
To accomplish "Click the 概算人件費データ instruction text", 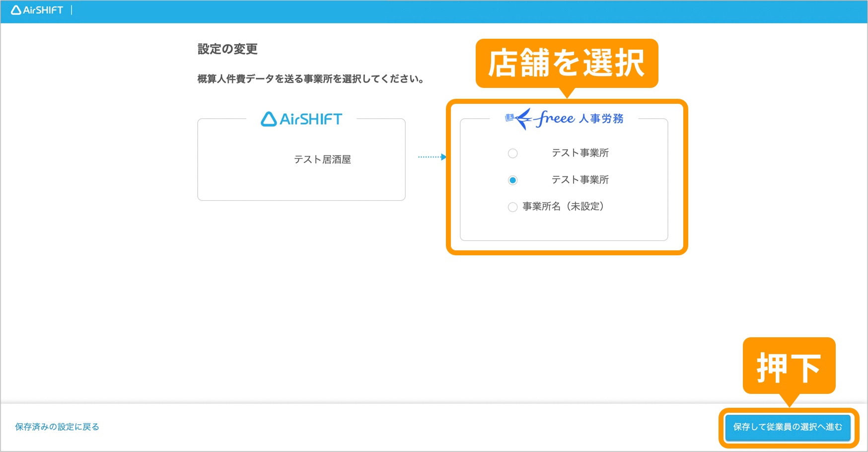I will coord(310,79).
